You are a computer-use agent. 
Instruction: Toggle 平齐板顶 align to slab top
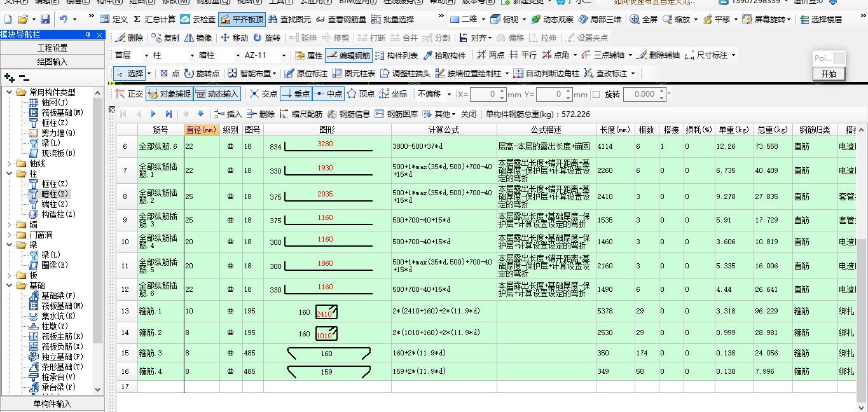pyautogui.click(x=242, y=19)
